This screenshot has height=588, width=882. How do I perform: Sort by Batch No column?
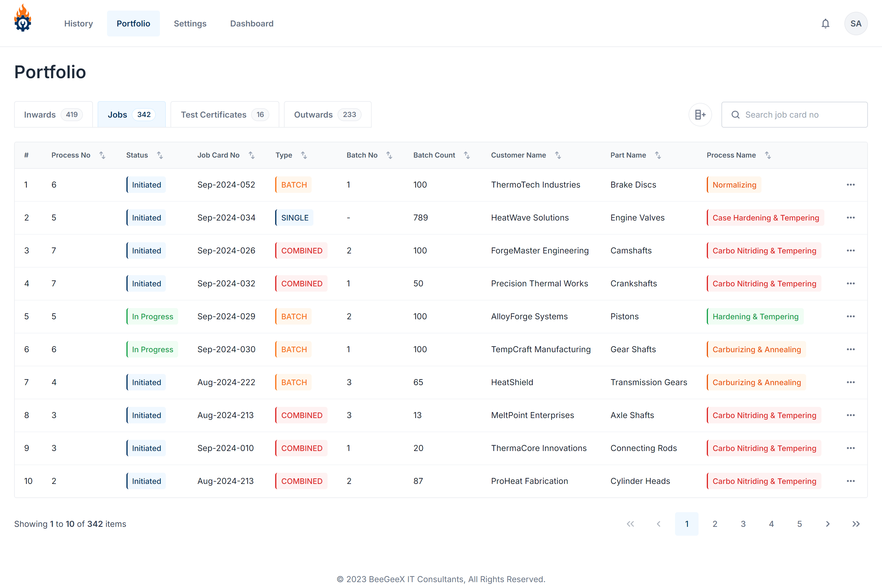click(x=389, y=155)
